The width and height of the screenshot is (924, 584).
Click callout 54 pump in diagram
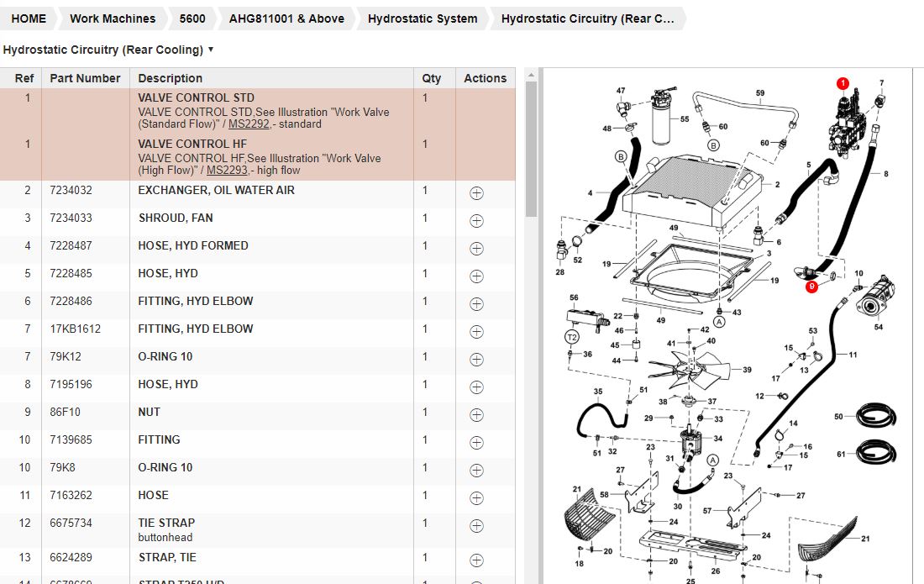tap(878, 327)
